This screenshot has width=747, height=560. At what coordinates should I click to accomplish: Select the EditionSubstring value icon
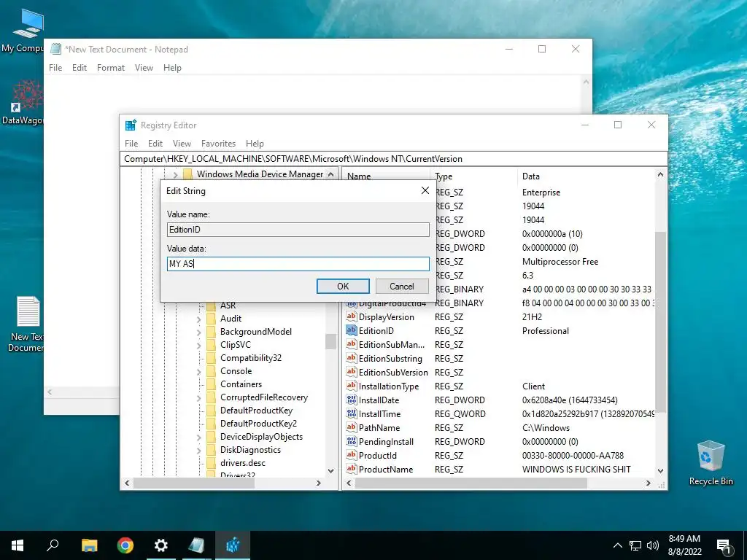(x=352, y=358)
